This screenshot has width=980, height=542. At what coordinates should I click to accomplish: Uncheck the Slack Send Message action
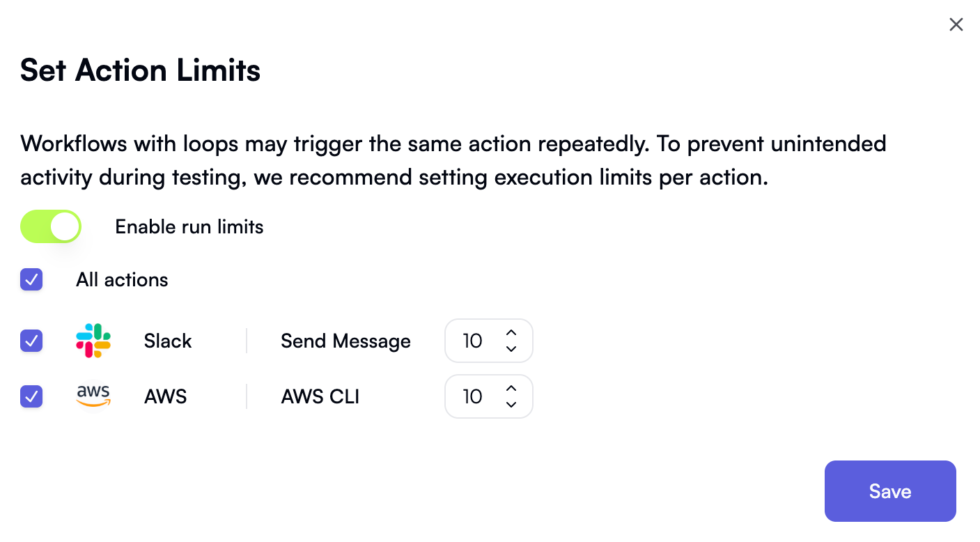(31, 341)
